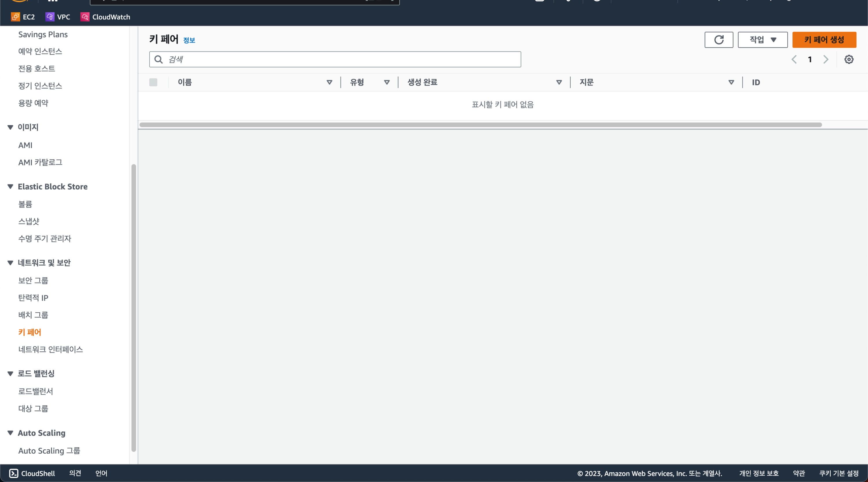Click the refresh key pairs button

click(718, 40)
